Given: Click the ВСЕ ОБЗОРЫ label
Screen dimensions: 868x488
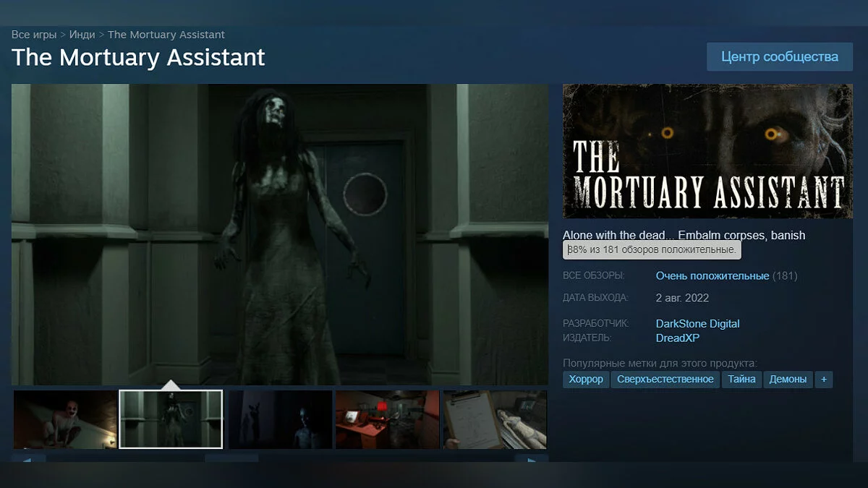Looking at the screenshot, I should coord(593,276).
